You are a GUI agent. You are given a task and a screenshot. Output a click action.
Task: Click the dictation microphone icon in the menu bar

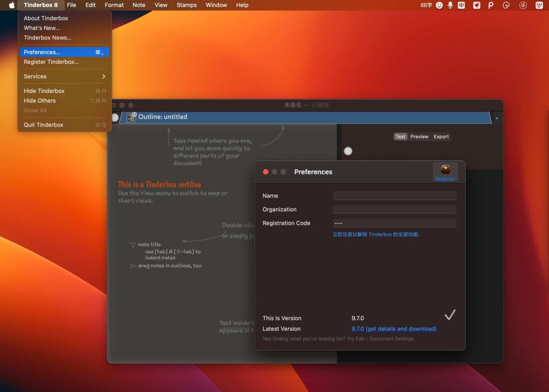(450, 5)
